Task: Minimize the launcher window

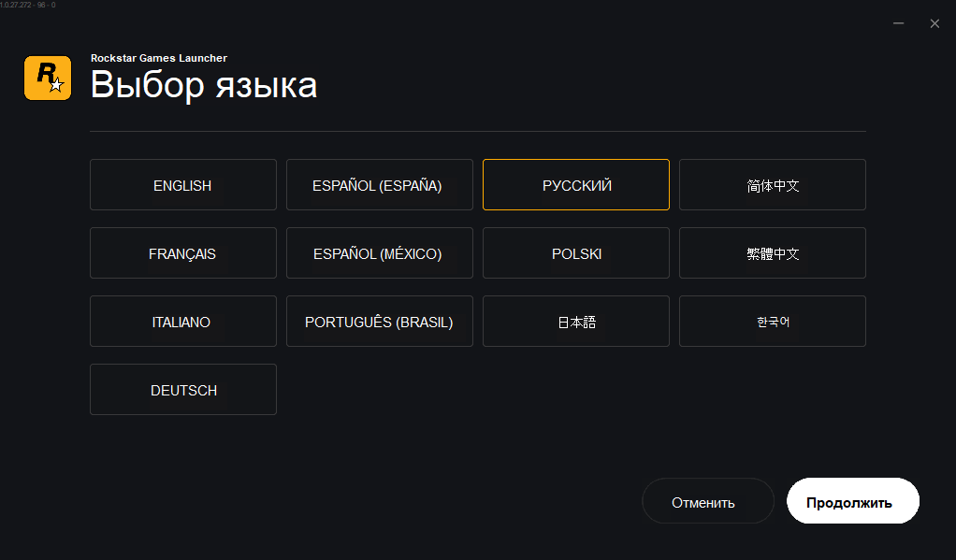Action: (898, 23)
